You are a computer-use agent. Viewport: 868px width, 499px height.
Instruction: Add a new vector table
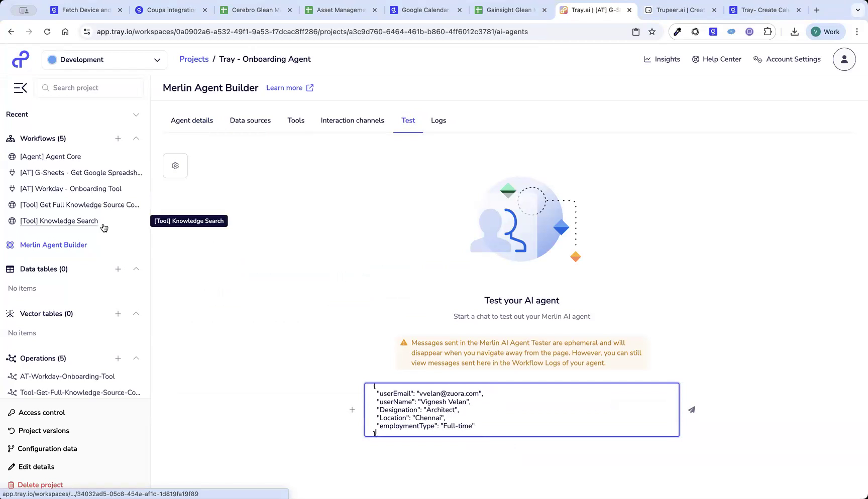pos(118,313)
